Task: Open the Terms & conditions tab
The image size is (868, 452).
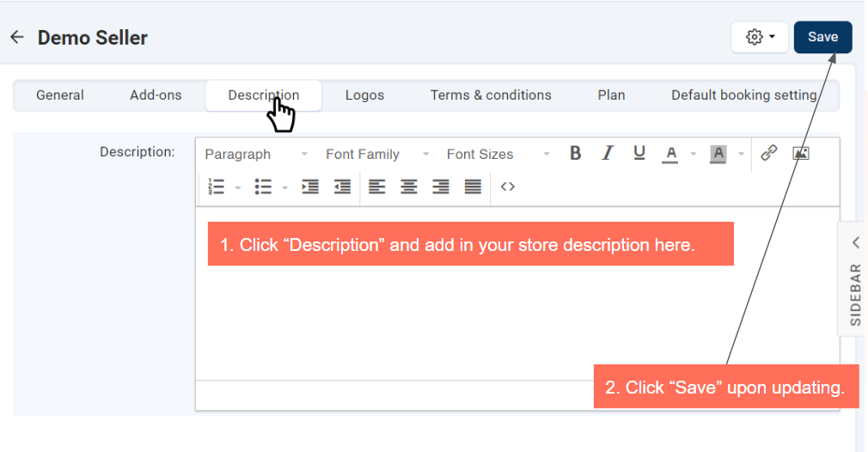Action: click(x=491, y=95)
